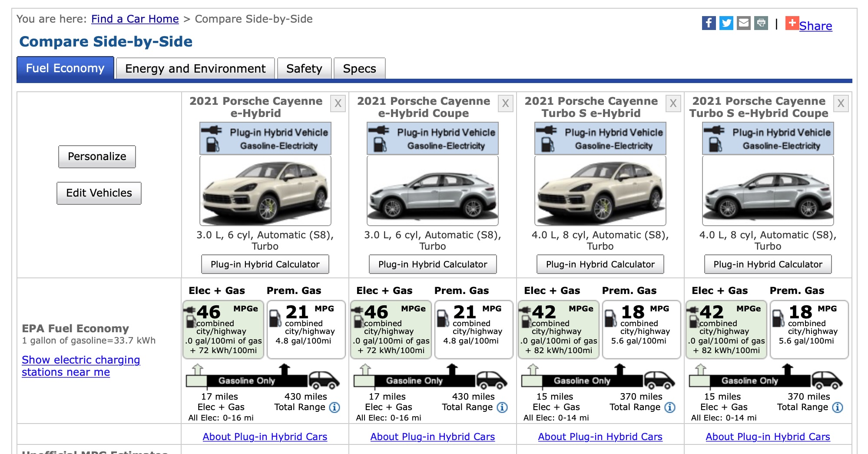Remove Cayenne e-Hybrid Coupe from comparison

tap(506, 103)
